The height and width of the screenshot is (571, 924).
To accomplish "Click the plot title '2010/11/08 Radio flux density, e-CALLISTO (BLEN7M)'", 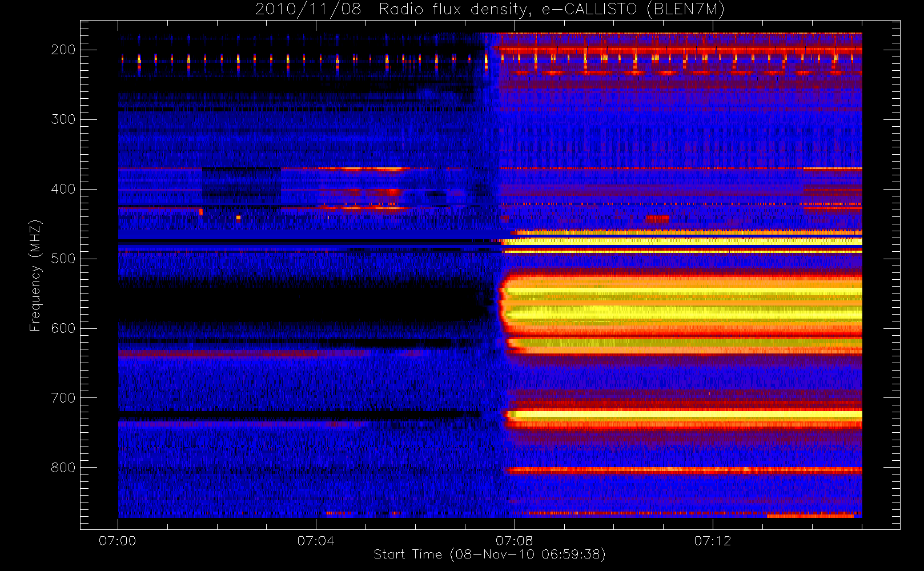I will [x=489, y=10].
